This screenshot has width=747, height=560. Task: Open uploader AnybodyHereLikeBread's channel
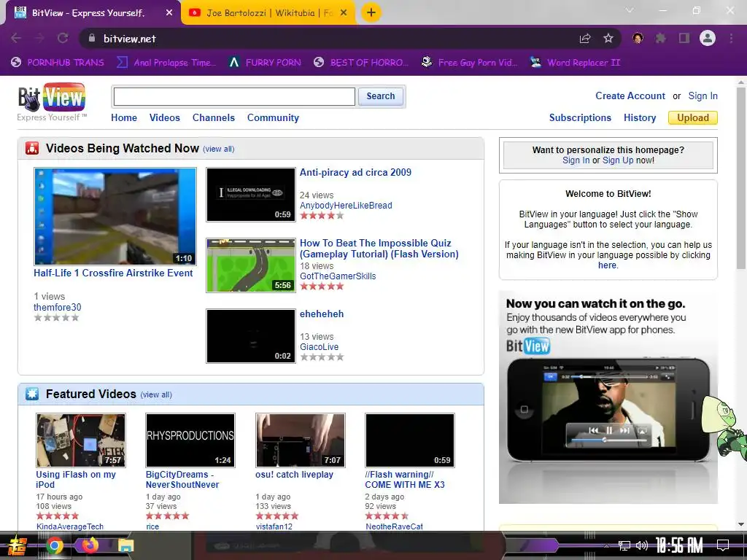(346, 205)
